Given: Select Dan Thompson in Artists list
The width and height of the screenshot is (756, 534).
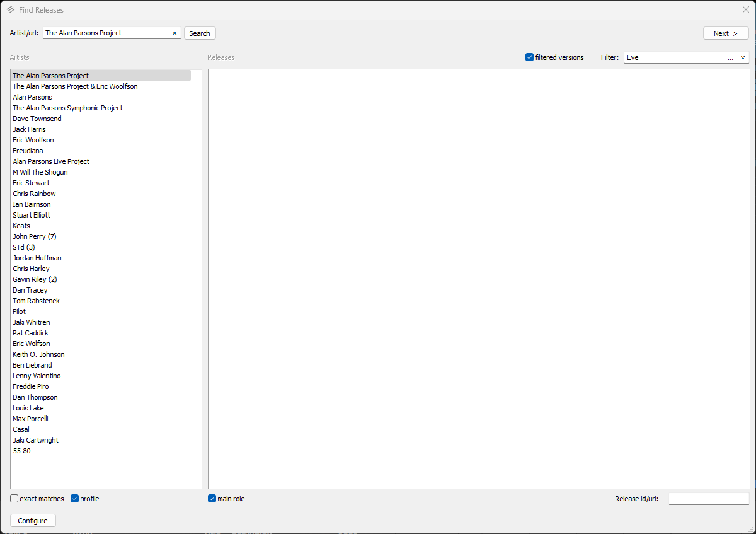Looking at the screenshot, I should [x=101, y=397].
